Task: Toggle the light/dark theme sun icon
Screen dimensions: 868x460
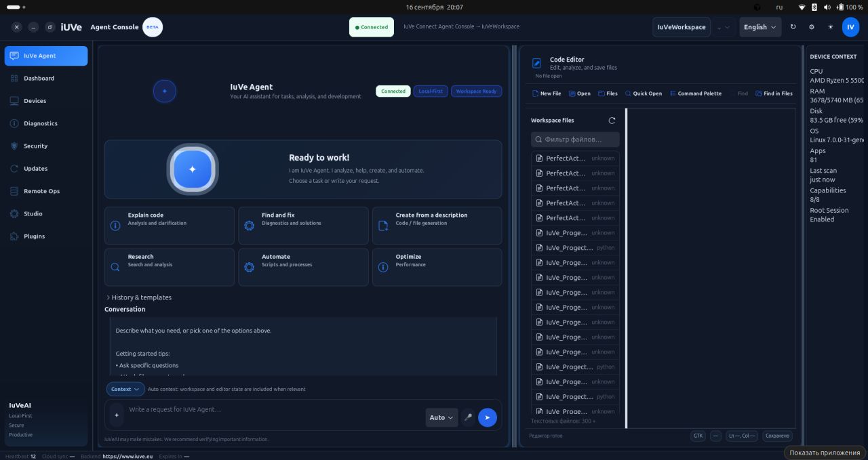Action: point(831,27)
